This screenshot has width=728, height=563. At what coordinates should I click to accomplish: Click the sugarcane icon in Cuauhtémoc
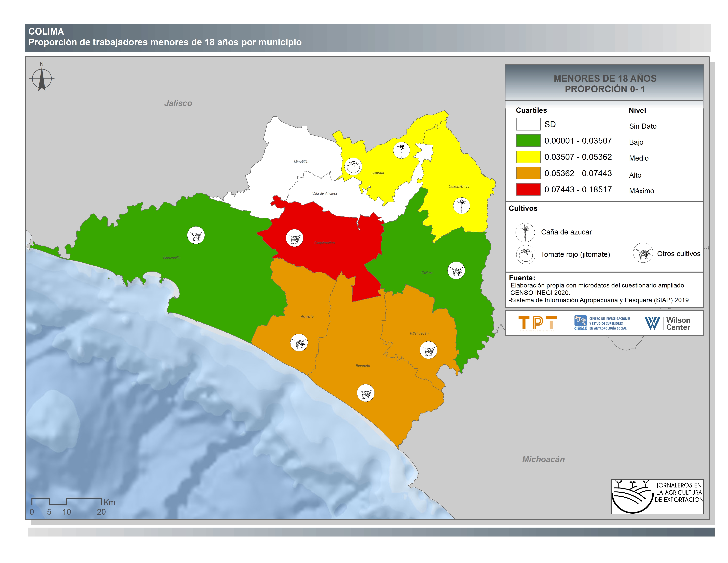coord(461,205)
